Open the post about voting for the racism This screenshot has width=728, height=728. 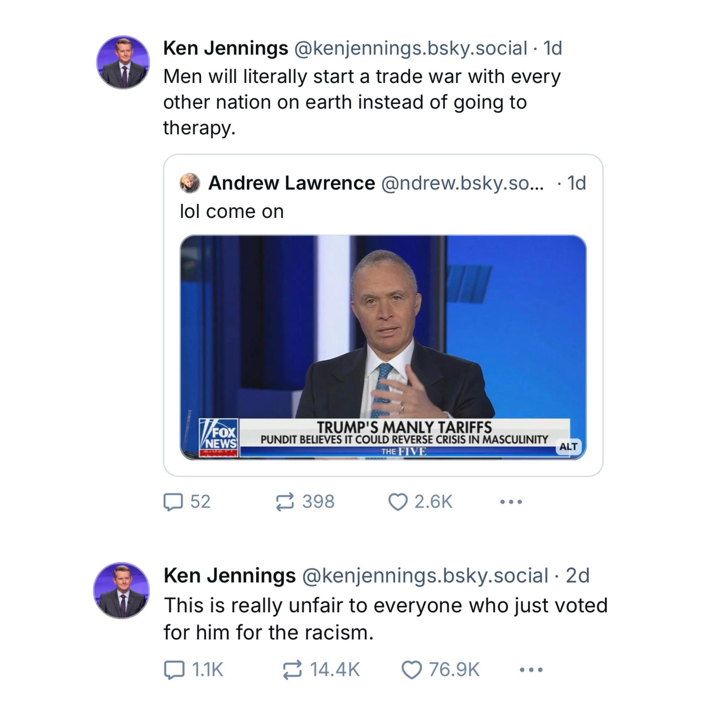point(385,619)
